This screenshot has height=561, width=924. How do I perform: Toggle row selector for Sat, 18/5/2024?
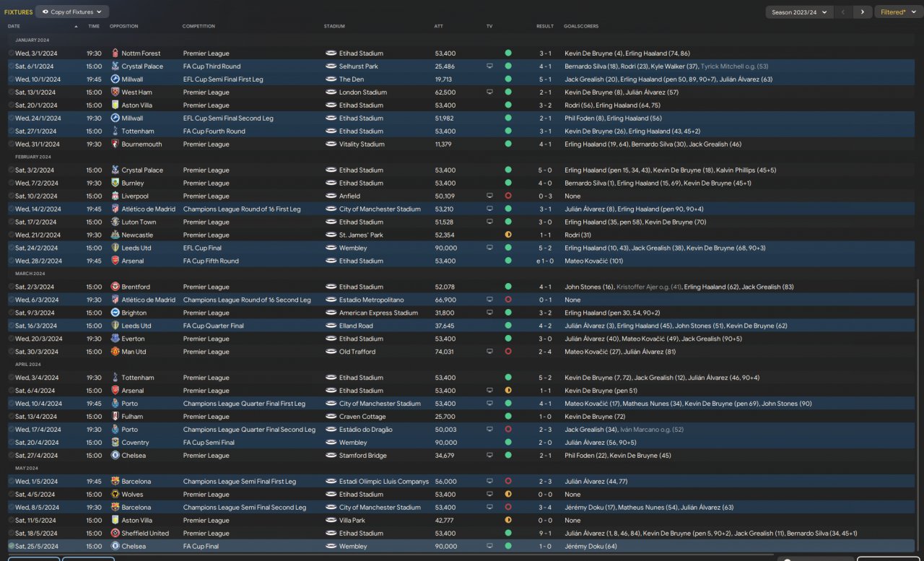click(11, 534)
